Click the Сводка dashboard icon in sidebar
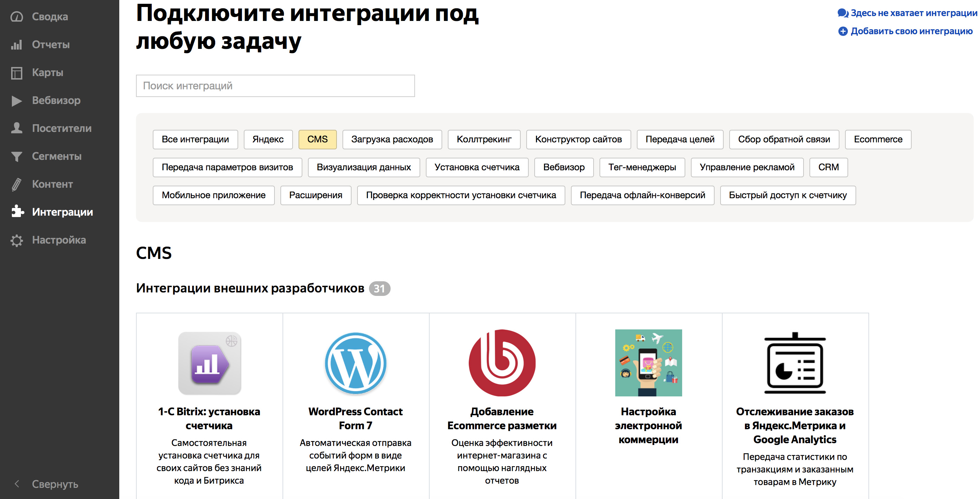 (x=17, y=17)
